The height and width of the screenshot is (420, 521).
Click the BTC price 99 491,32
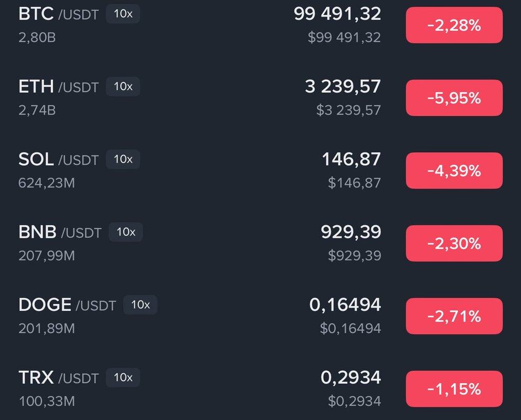337,14
